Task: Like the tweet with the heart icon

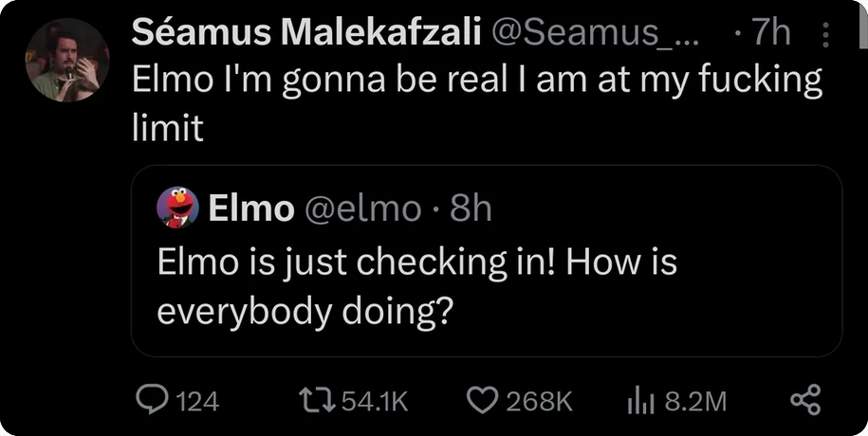Action: click(482, 401)
